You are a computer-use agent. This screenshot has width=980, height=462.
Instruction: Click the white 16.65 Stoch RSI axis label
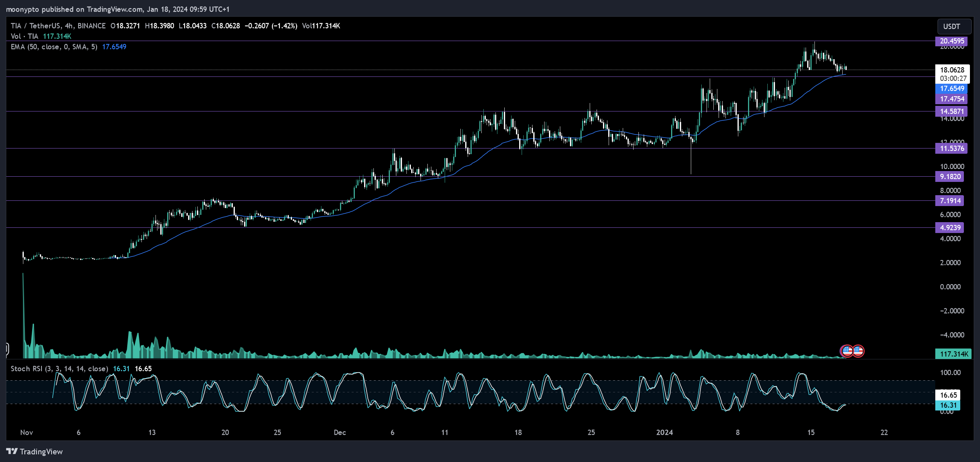coord(948,395)
